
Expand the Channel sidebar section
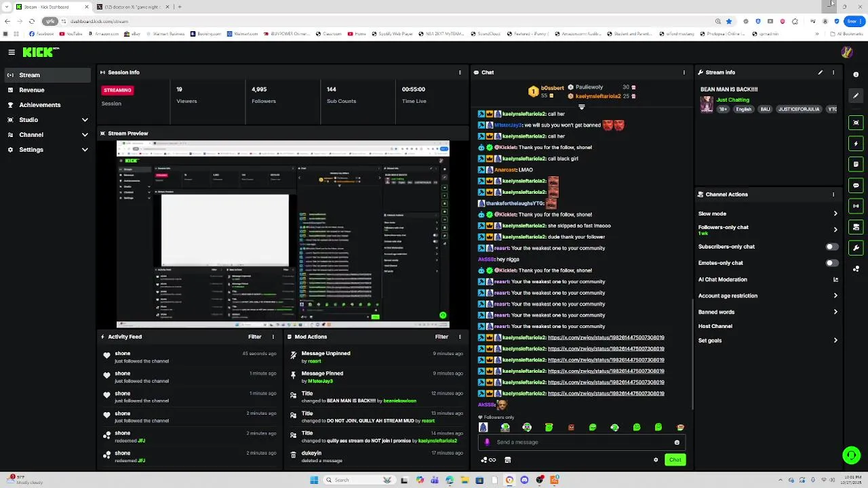[46, 135]
